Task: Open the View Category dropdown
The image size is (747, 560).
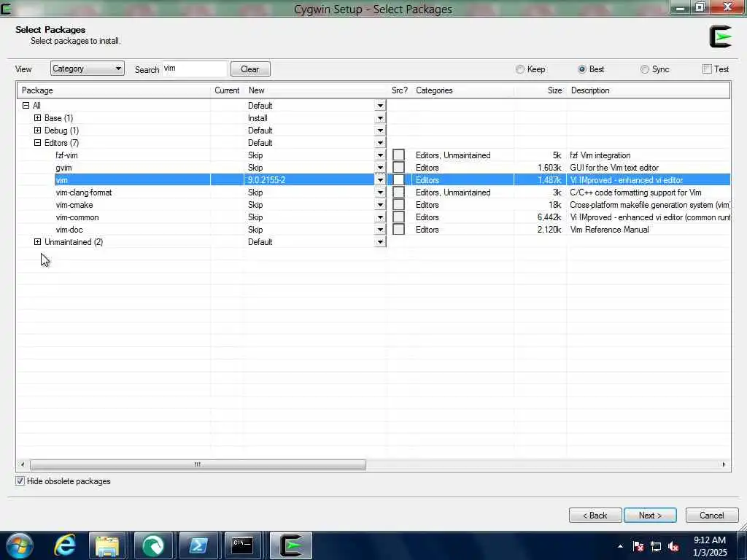Action: click(88, 69)
